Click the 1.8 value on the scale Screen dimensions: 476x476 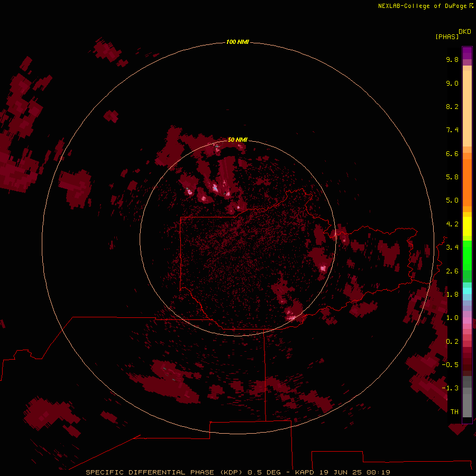click(x=452, y=295)
